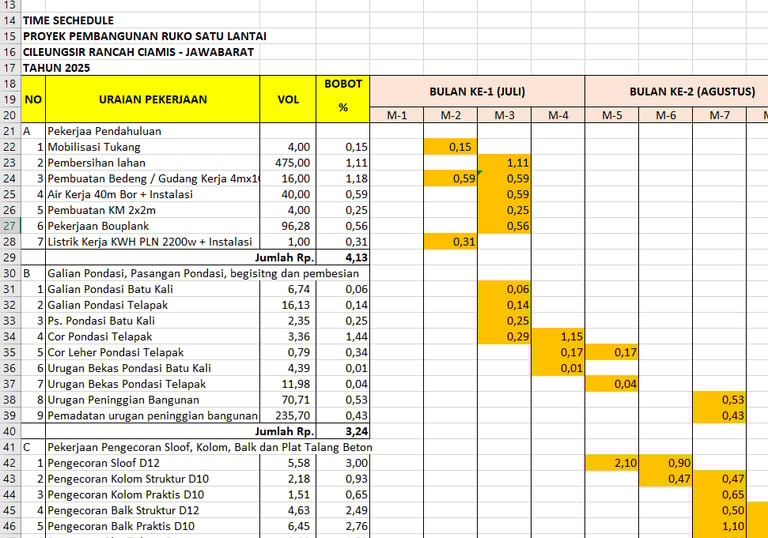This screenshot has width=768, height=538.
Task: Select the BULAN KE-2 (AGUSTUS) header
Action: coord(692,92)
